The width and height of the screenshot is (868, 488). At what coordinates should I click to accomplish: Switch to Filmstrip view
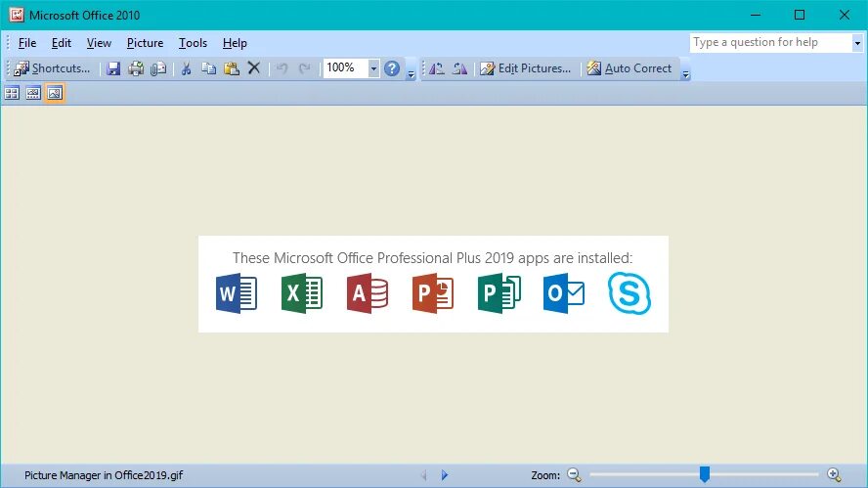click(x=33, y=93)
